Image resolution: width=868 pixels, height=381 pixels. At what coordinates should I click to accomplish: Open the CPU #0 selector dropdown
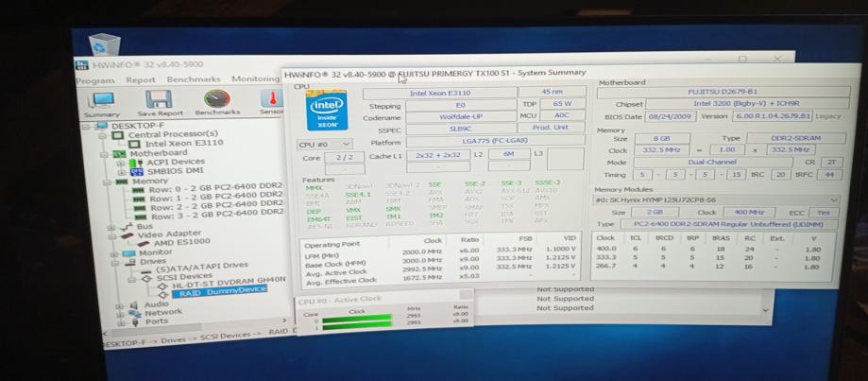(x=325, y=145)
